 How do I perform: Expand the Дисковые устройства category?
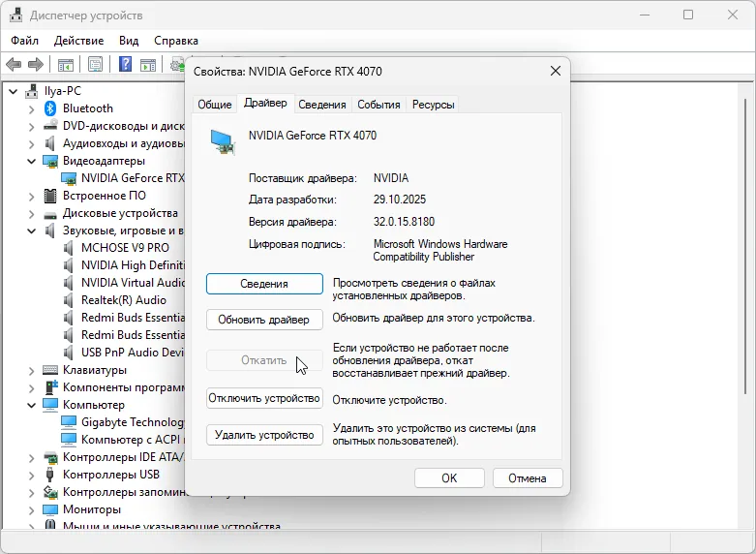click(31, 214)
